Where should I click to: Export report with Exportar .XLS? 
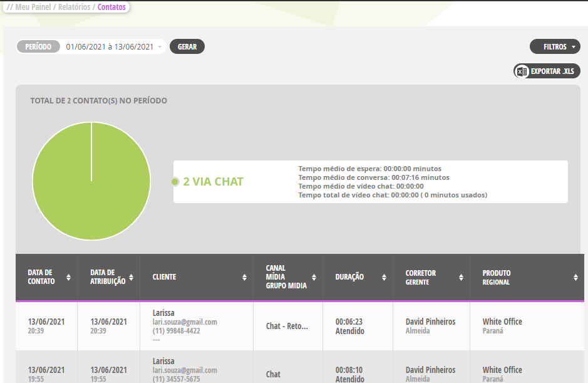(547, 71)
